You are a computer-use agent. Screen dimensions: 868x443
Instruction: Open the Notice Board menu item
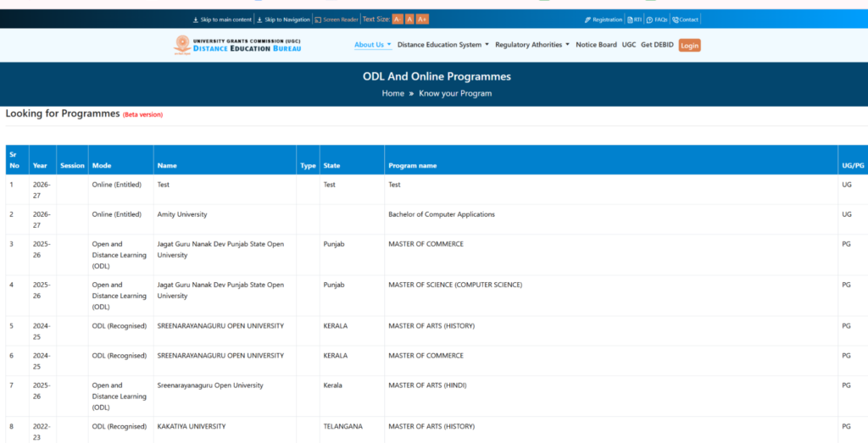tap(596, 45)
